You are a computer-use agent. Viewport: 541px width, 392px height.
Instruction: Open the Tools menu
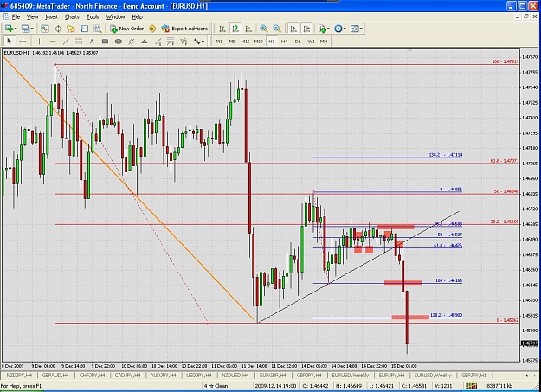click(x=93, y=17)
